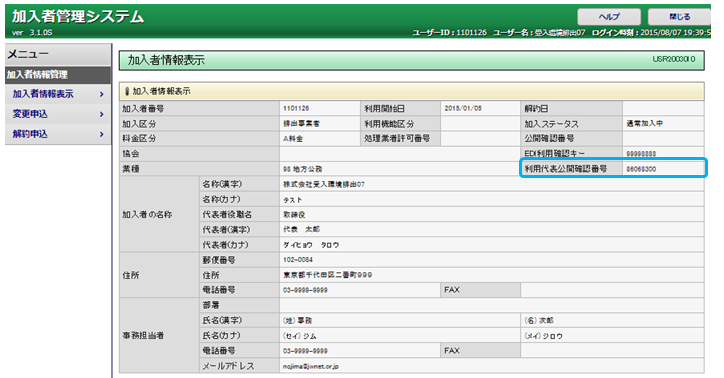
Task: Select 事務担当者 phone number 03-9999-9999
Action: tap(305, 351)
